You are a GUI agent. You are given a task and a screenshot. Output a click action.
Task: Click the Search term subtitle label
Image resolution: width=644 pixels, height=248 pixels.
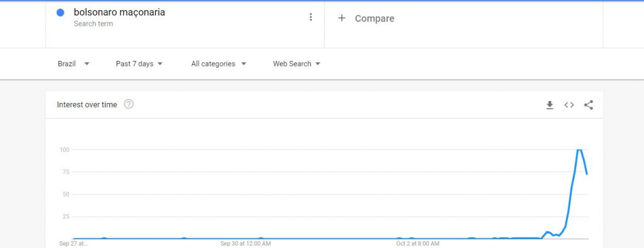(93, 24)
